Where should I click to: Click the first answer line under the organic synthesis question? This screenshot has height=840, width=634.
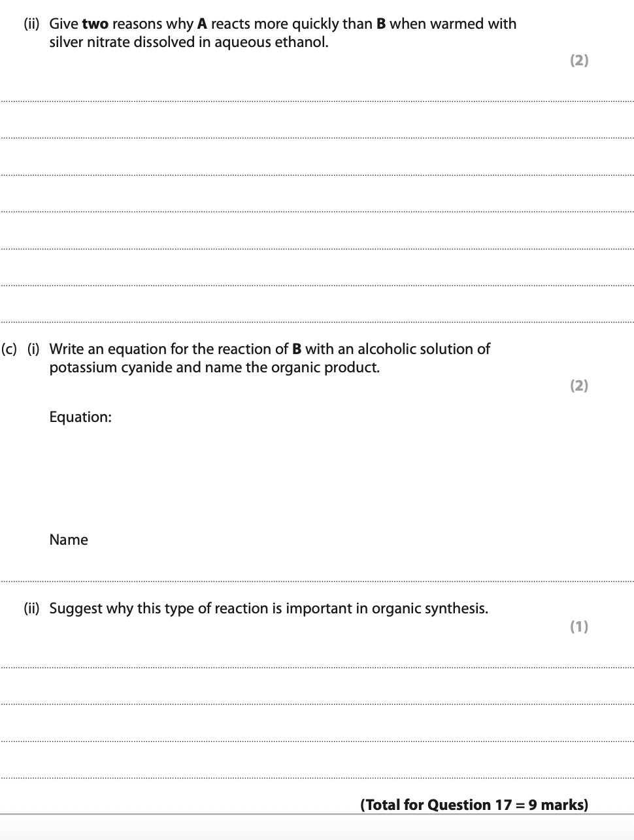coord(317,668)
